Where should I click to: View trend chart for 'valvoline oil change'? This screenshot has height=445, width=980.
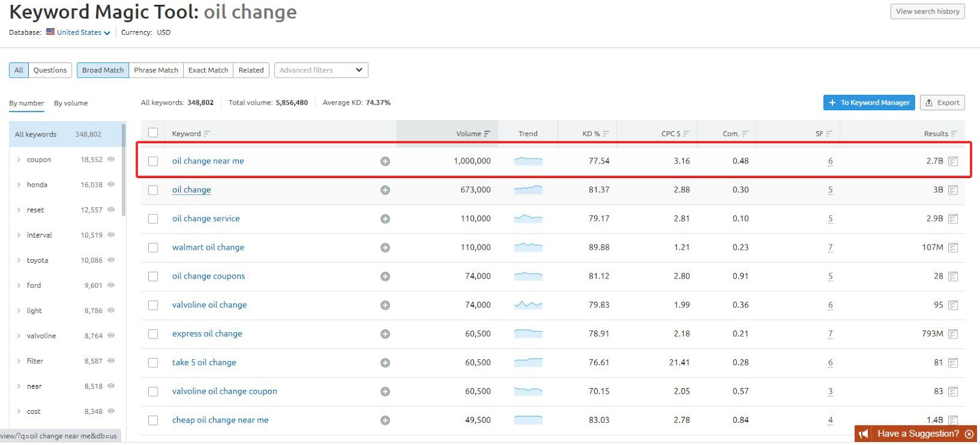528,305
